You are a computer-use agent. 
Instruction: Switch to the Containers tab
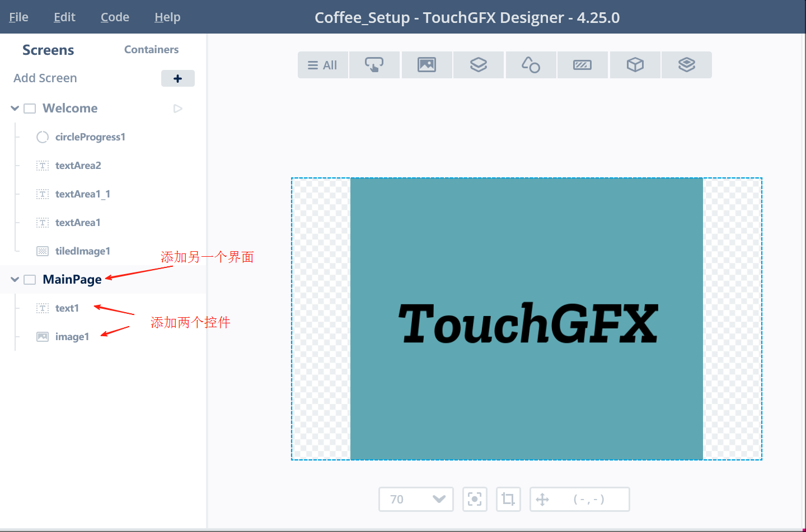click(x=151, y=49)
